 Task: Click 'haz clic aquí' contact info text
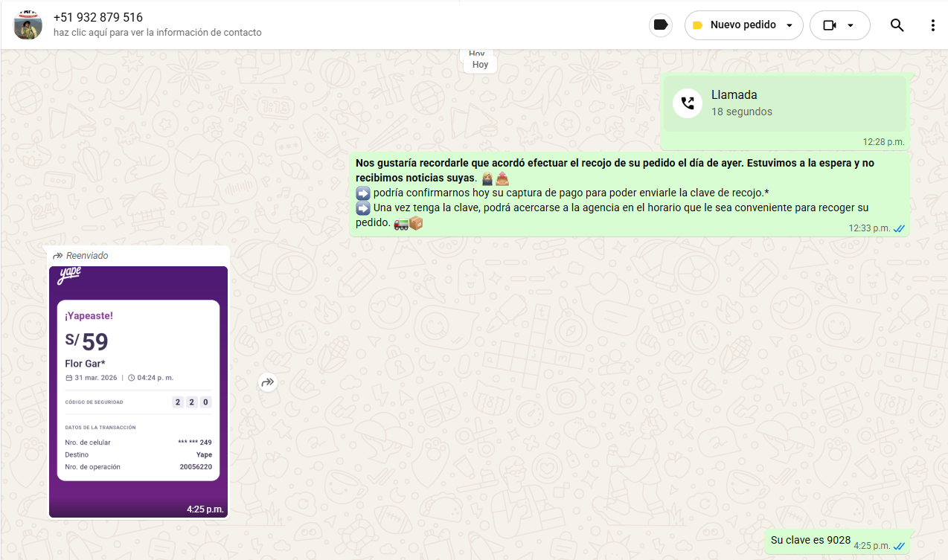pyautogui.click(x=157, y=33)
